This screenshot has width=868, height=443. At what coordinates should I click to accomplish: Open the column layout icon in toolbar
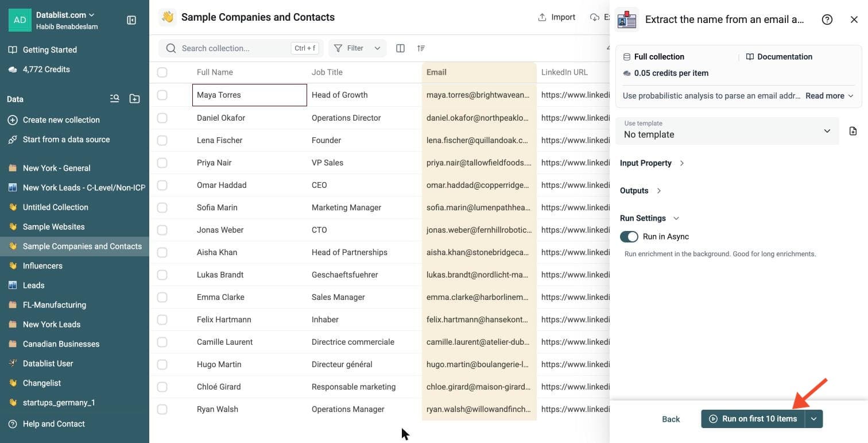(x=401, y=48)
